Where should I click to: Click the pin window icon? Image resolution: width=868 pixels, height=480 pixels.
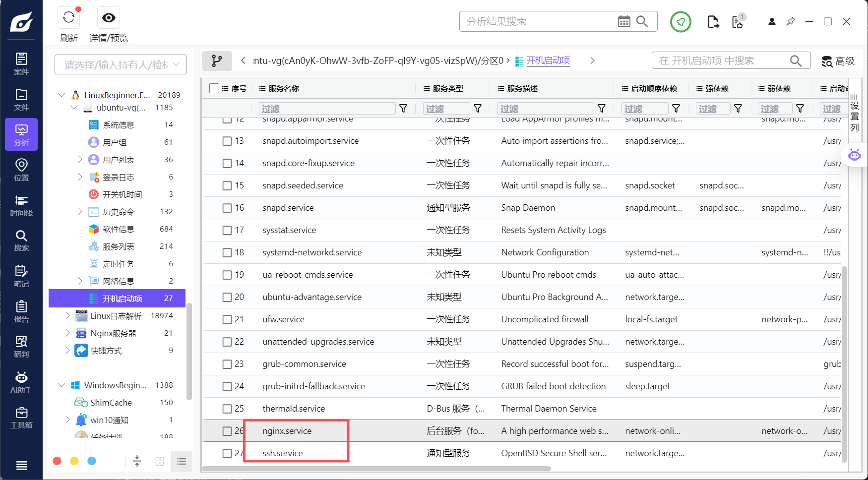[791, 22]
